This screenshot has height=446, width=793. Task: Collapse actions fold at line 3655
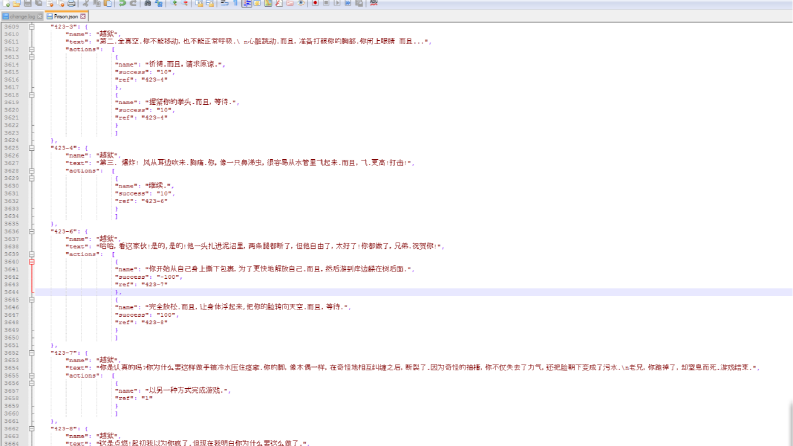pos(32,376)
